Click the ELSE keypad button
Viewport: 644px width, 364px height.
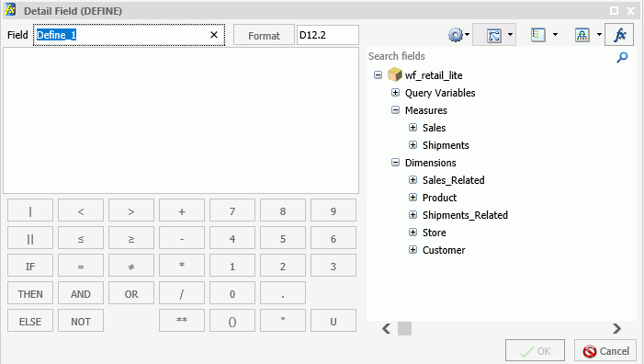[x=30, y=322]
